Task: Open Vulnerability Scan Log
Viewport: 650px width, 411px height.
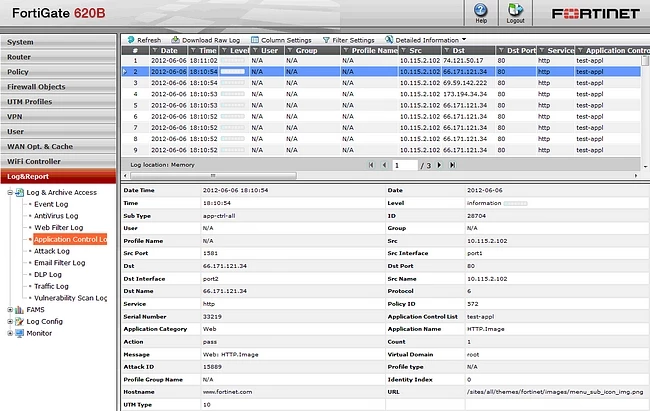Action: (70, 298)
